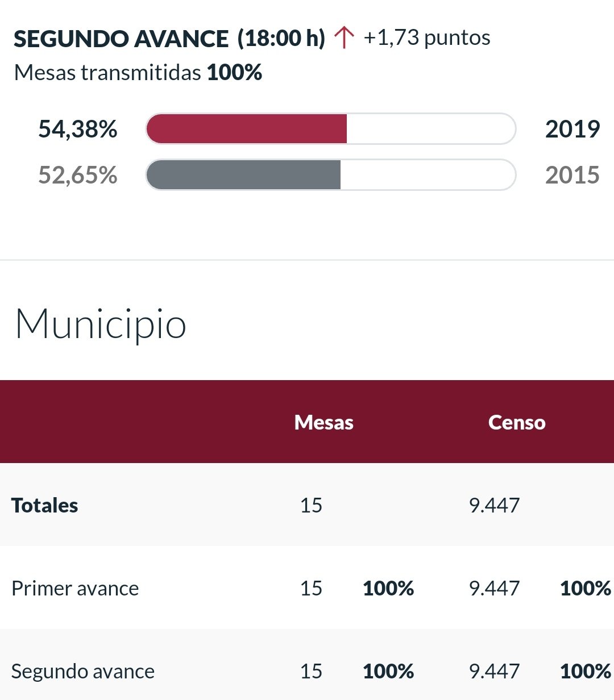Select the Censo column header
This screenshot has width=614, height=700.
pyautogui.click(x=517, y=422)
